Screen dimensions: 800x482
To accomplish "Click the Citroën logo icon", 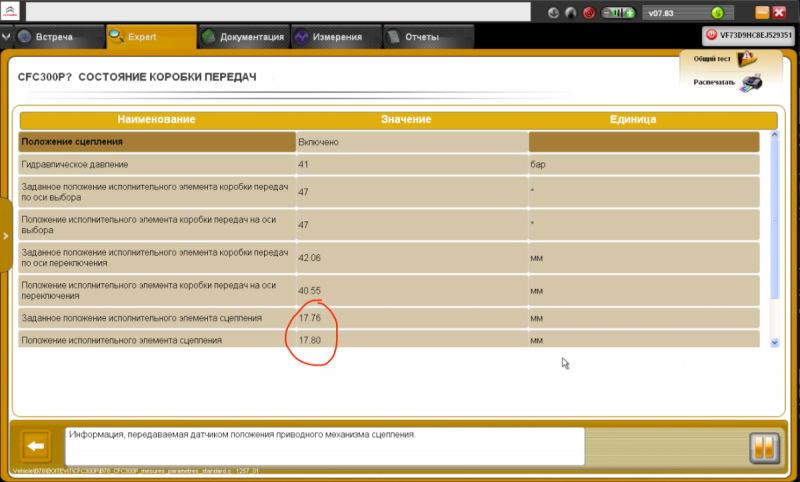I will tap(10, 11).
